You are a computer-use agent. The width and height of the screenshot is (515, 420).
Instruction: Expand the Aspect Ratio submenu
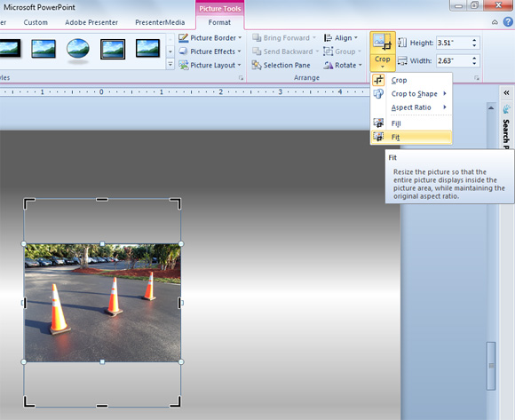pos(411,107)
